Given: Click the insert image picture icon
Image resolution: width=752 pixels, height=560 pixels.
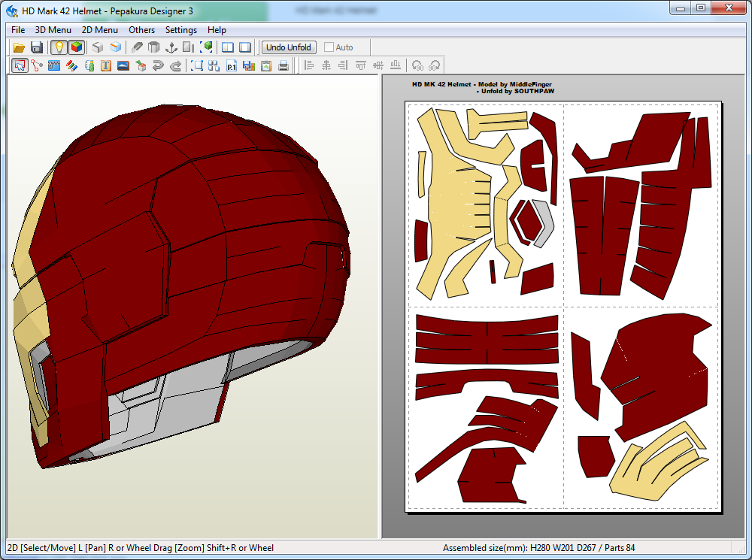Looking at the screenshot, I should point(123,65).
